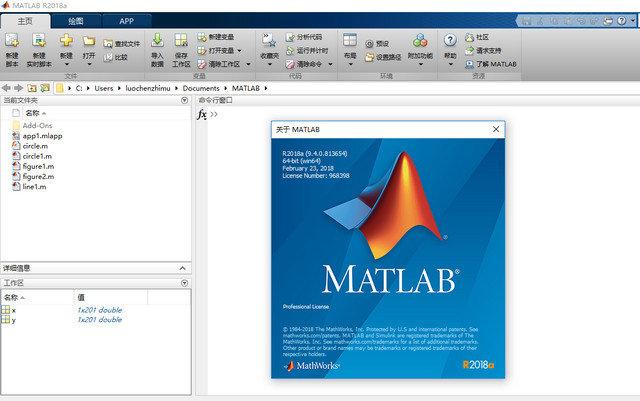Click the Learn MATLAB (了解 MATLAB) link
The height and width of the screenshot is (401, 640).
pyautogui.click(x=491, y=64)
